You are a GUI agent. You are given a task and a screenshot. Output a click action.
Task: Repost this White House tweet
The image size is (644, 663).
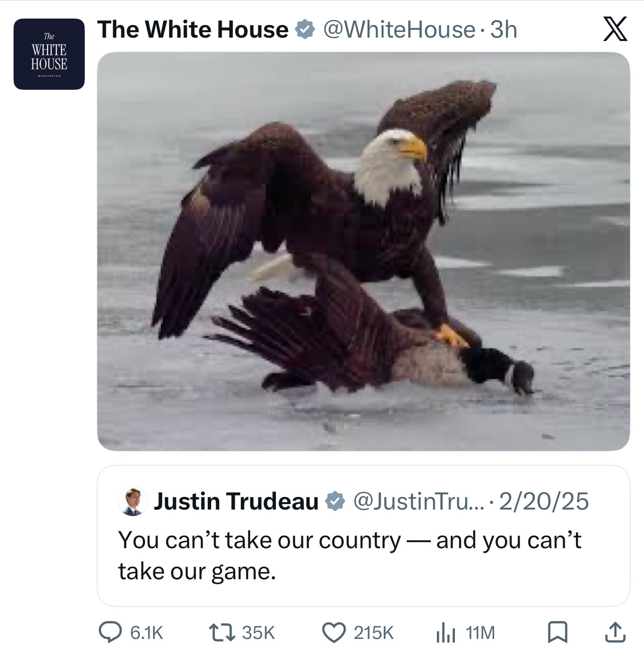[x=221, y=632]
